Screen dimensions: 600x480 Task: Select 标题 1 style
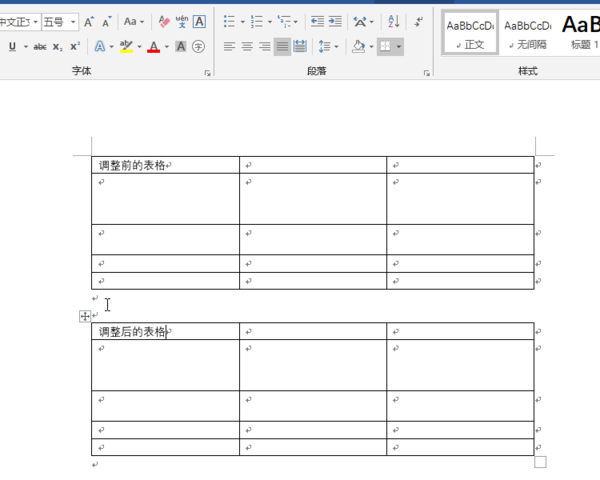(580, 33)
